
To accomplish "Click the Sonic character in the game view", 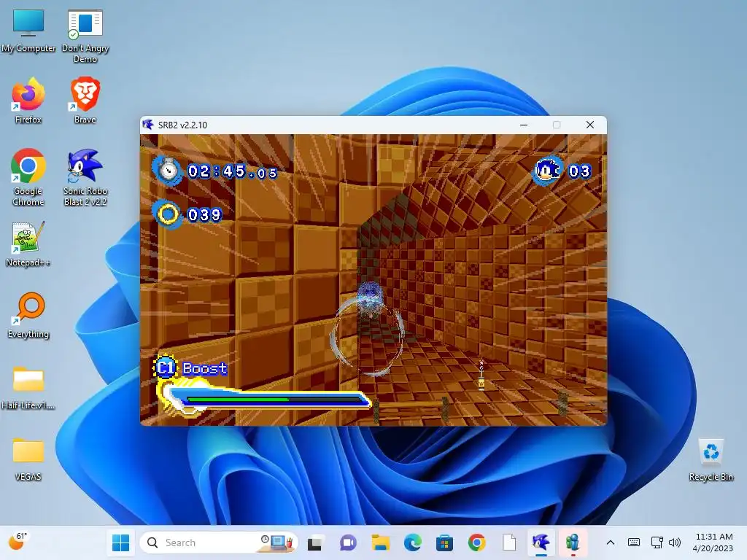I will click(x=368, y=299).
